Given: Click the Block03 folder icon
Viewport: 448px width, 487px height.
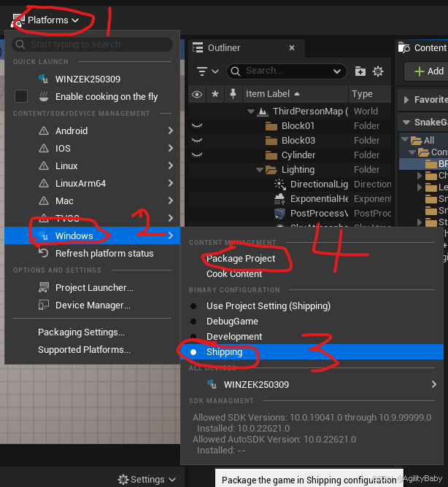Looking at the screenshot, I should (x=271, y=141).
